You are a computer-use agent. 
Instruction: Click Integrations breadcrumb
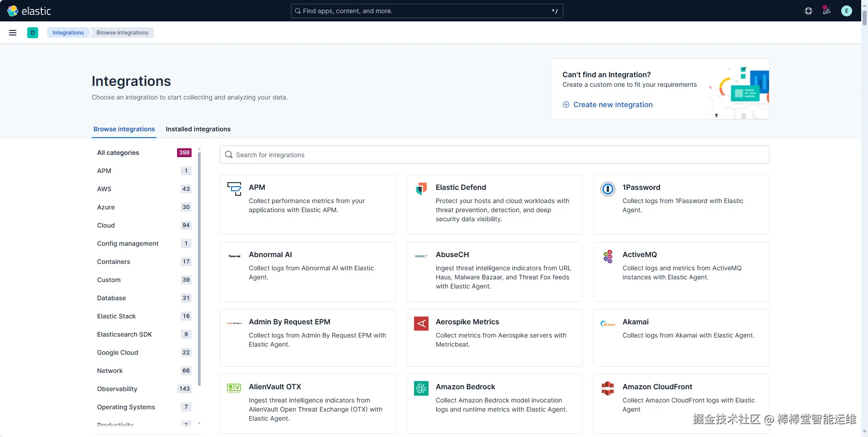(x=68, y=33)
